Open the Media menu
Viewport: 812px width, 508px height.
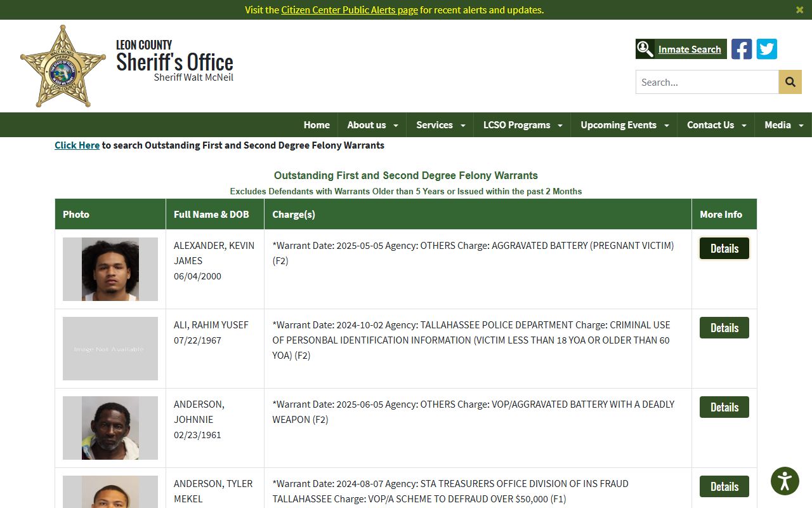click(x=778, y=125)
